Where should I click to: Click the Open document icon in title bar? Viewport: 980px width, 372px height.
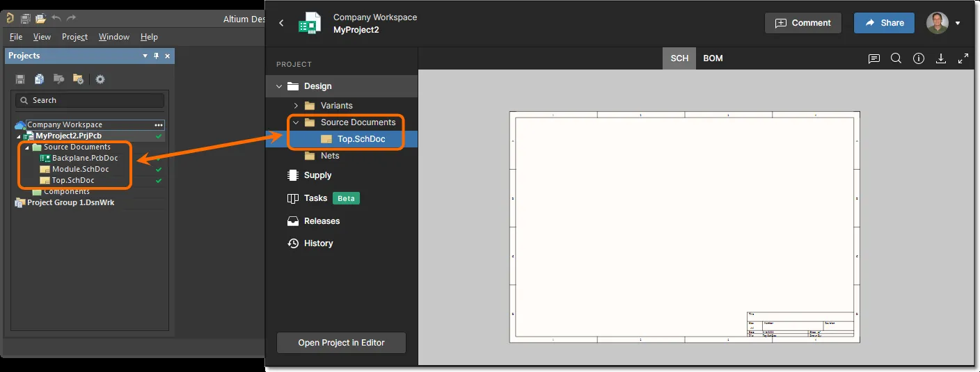pos(40,18)
